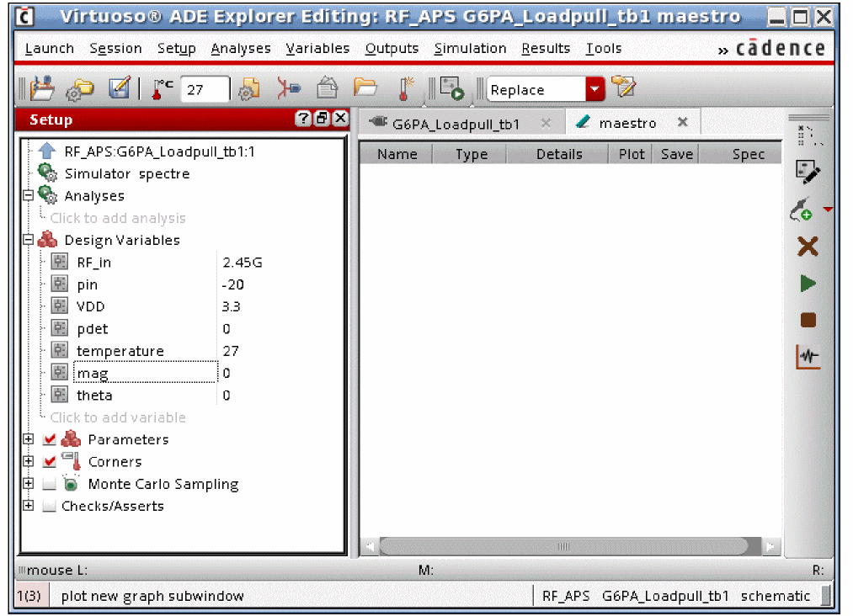Toggle the Parameters checkbox

50,439
